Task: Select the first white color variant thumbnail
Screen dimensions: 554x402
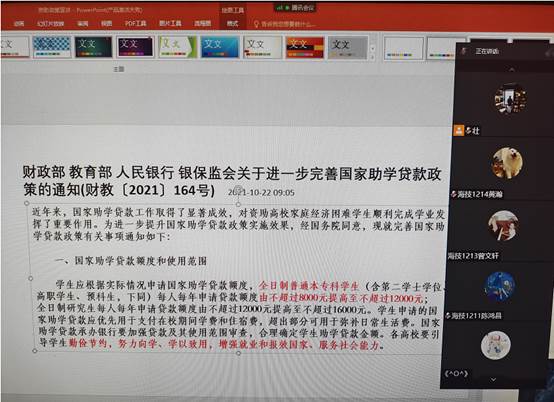Action: [403, 48]
